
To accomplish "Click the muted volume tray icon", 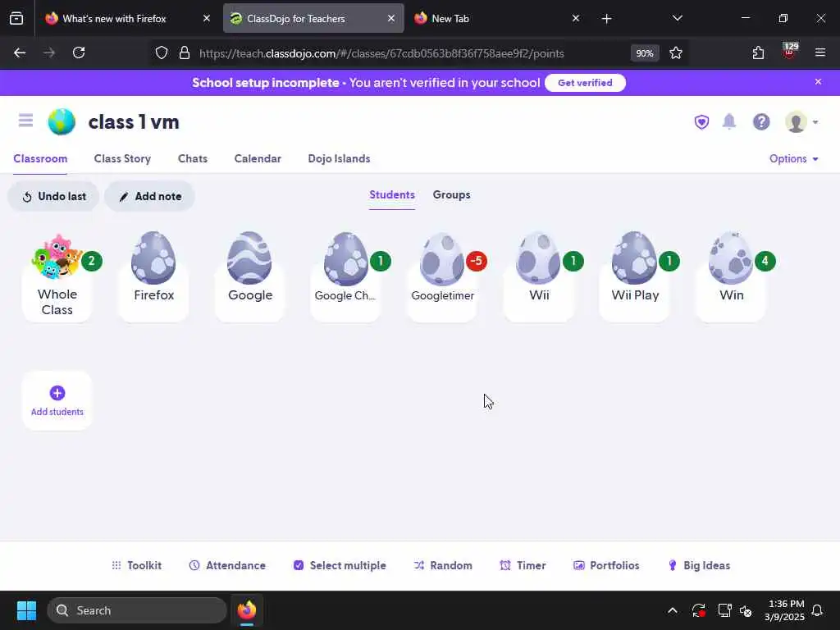I will pos(746,610).
